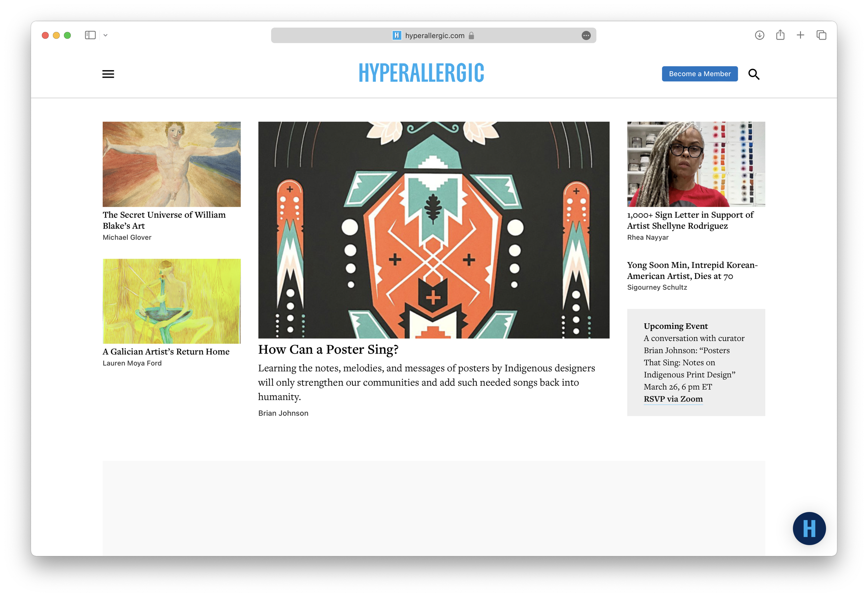Click the Shellyne Rodriguez article photo
This screenshot has width=868, height=597.
[x=695, y=164]
